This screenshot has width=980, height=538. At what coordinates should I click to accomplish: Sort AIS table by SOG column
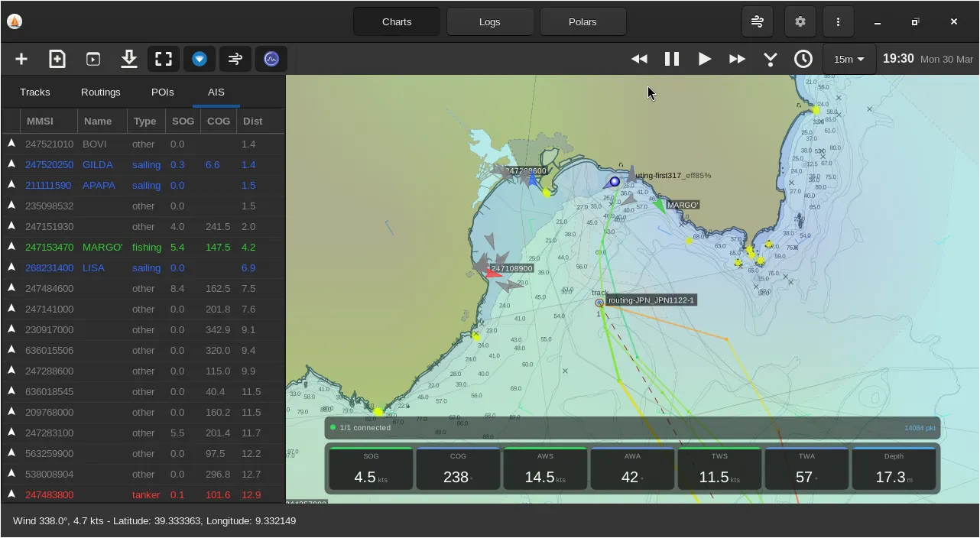[x=183, y=121]
